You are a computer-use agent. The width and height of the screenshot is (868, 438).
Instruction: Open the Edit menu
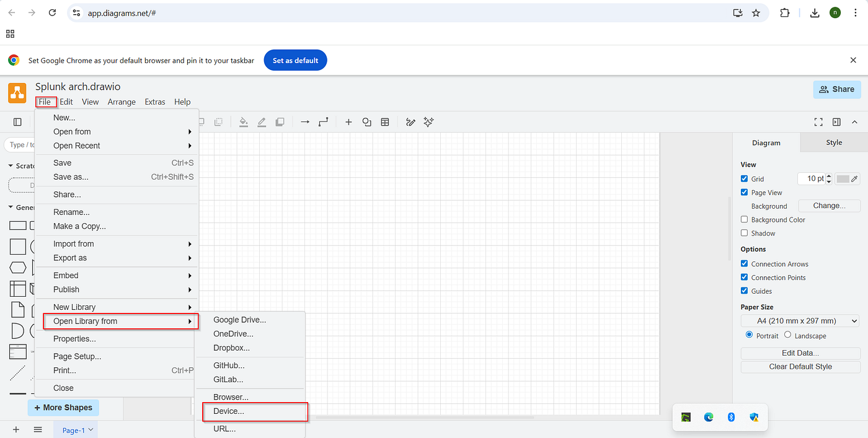[66, 102]
